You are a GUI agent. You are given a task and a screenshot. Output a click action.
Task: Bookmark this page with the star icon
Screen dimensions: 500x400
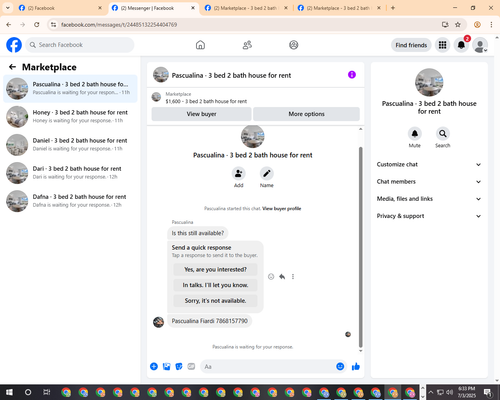pos(458,25)
